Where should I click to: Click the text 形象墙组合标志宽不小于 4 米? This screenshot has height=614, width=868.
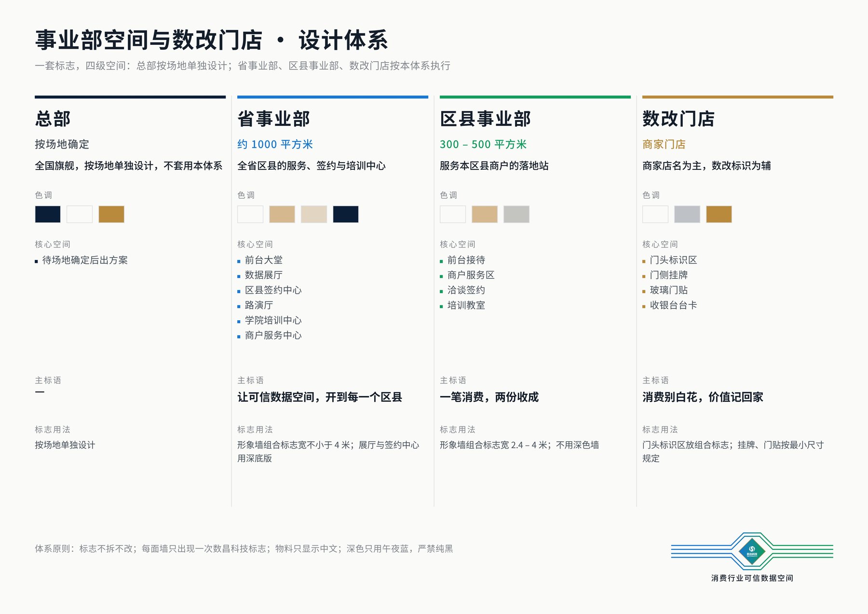pos(293,445)
